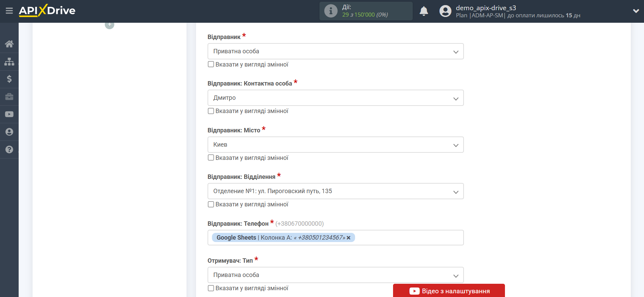Open the Відправник: Місто dropdown
The image size is (644, 297).
pos(335,145)
